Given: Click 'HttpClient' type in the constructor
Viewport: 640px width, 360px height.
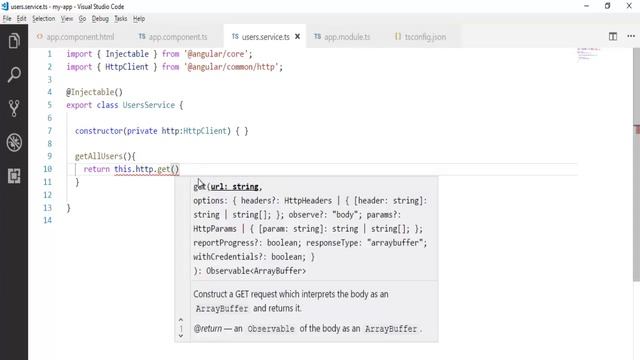Looking at the screenshot, I should [204, 131].
